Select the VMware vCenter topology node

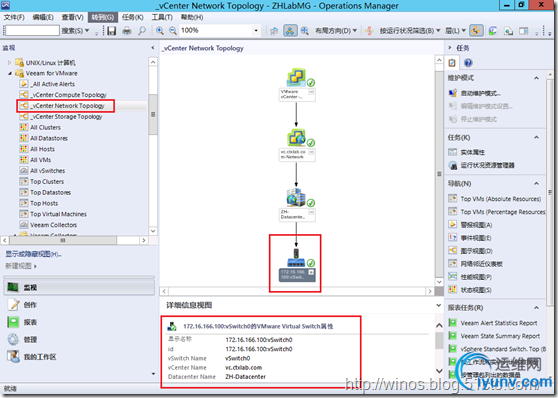pos(296,77)
